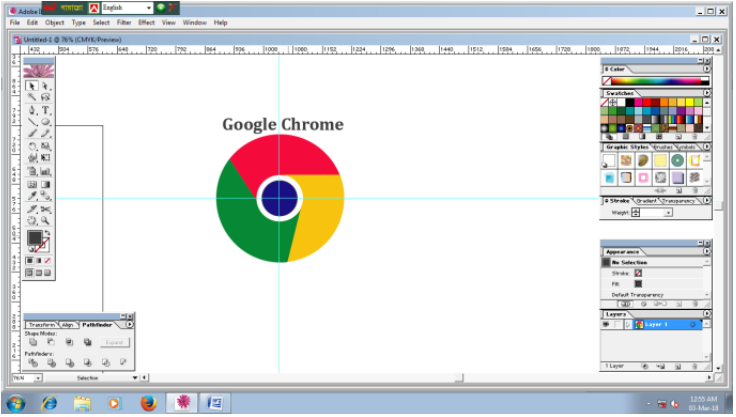The width and height of the screenshot is (736, 417).
Task: Open the Swatches panel options menu
Action: click(x=706, y=93)
